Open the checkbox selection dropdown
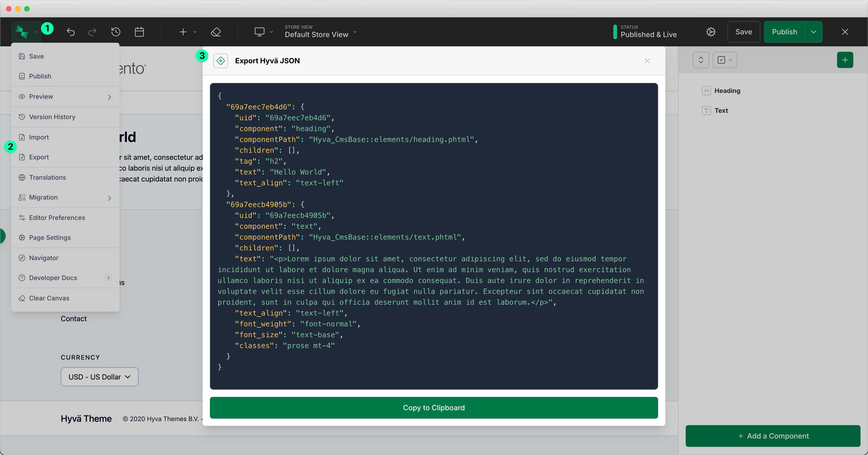The image size is (868, 455). point(725,60)
